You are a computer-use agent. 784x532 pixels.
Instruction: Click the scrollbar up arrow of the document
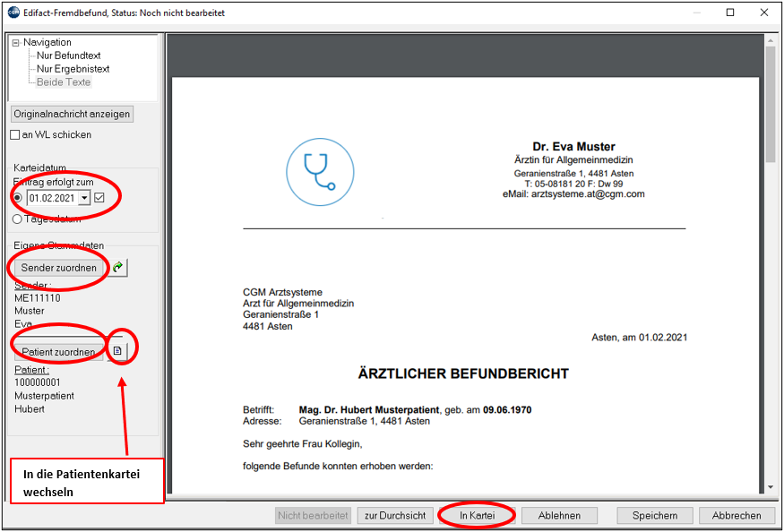pyautogui.click(x=771, y=39)
